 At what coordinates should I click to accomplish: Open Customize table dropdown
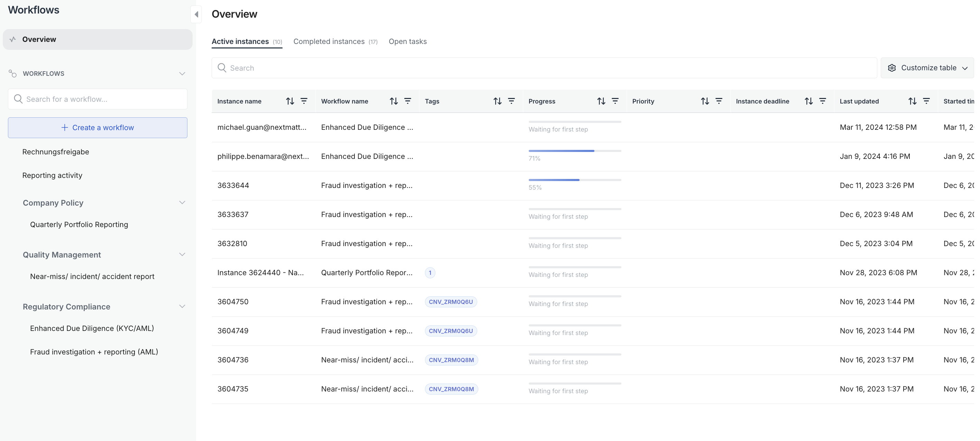pos(927,68)
